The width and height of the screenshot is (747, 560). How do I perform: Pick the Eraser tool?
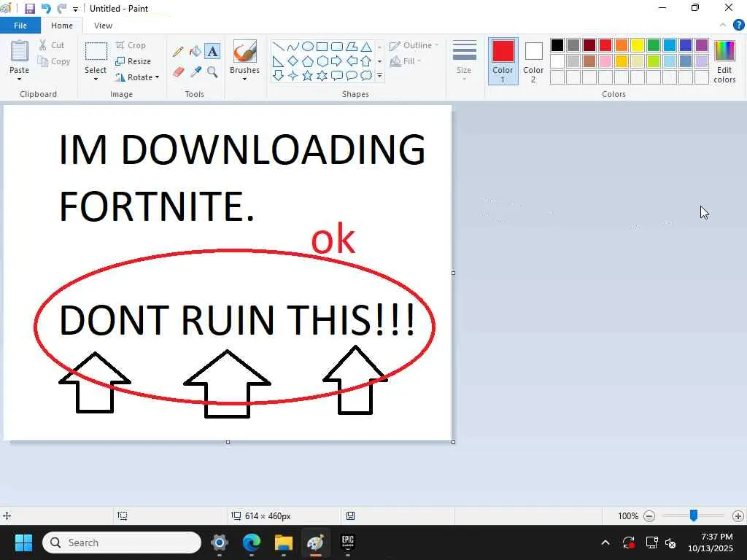tap(178, 72)
